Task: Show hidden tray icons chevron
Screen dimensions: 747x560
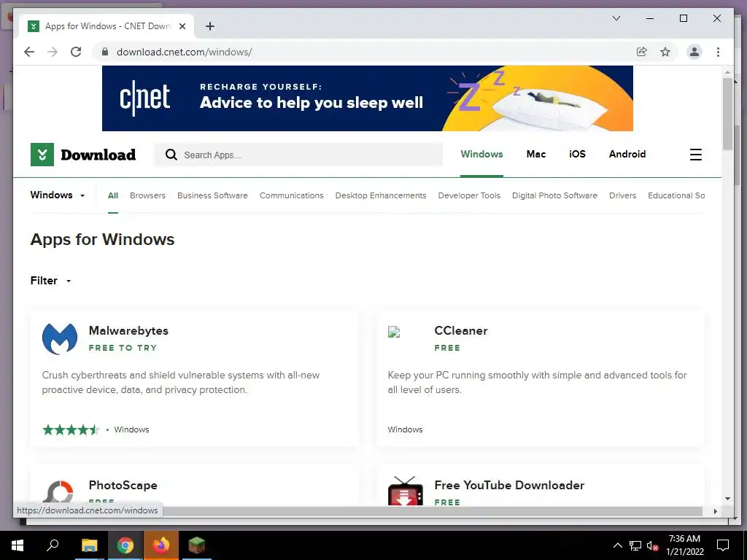Action: (617, 545)
